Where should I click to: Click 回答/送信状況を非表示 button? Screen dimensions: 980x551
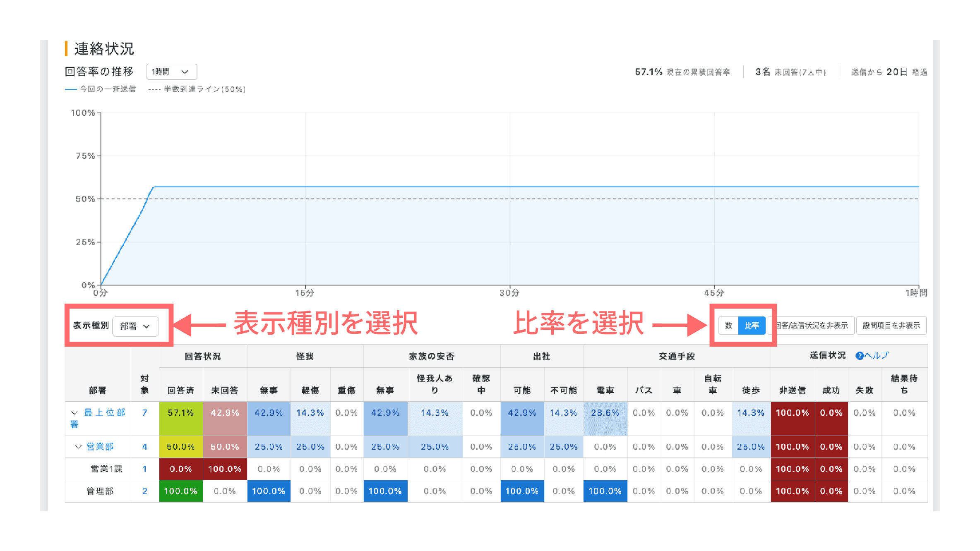(x=811, y=326)
